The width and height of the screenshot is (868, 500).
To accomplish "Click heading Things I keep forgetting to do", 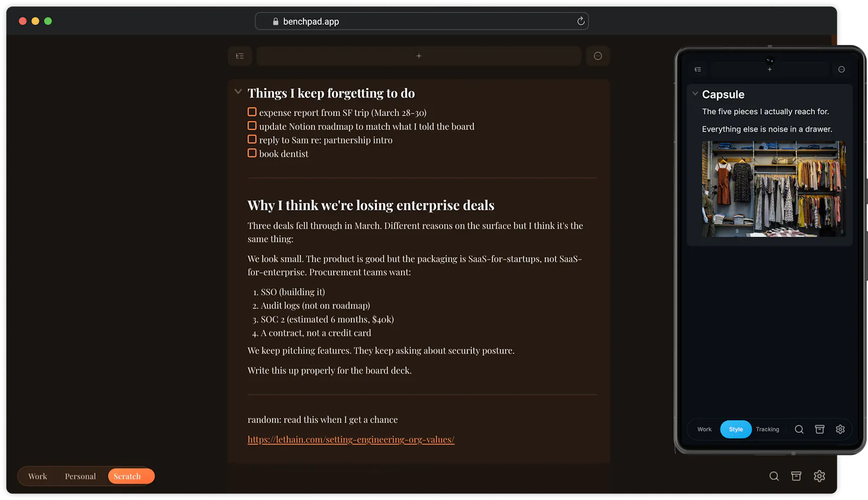I will (x=331, y=93).
